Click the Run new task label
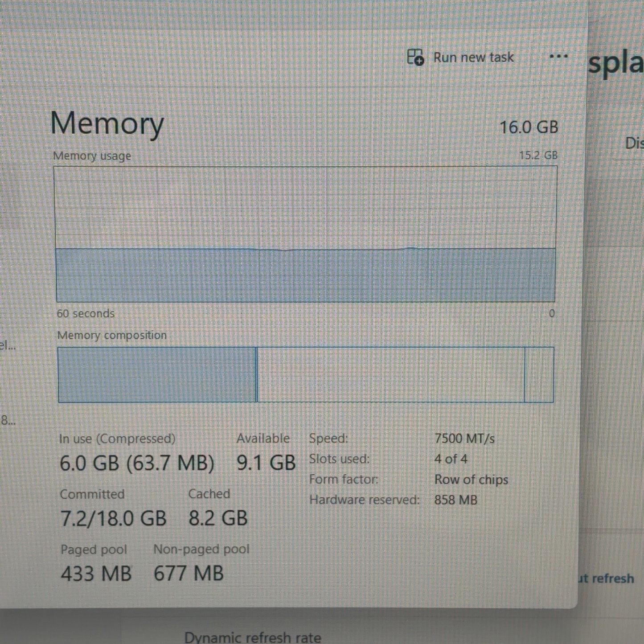 tap(474, 57)
